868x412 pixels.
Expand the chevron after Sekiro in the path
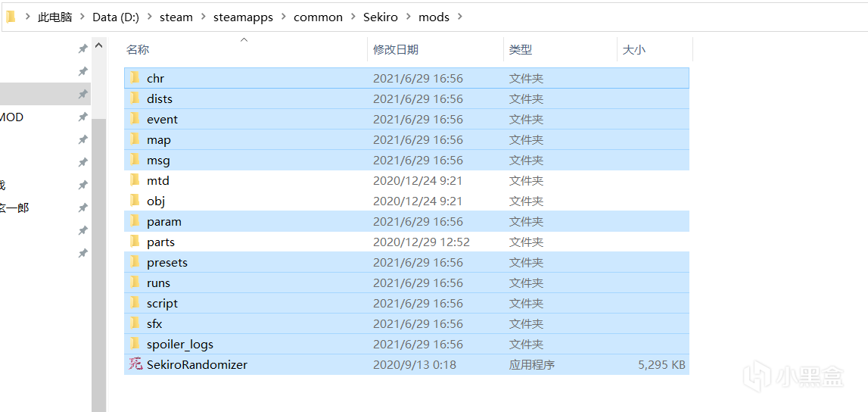click(x=409, y=17)
